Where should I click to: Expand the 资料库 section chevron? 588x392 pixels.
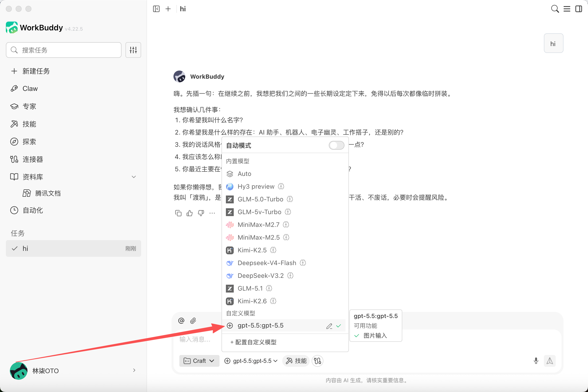coord(134,177)
